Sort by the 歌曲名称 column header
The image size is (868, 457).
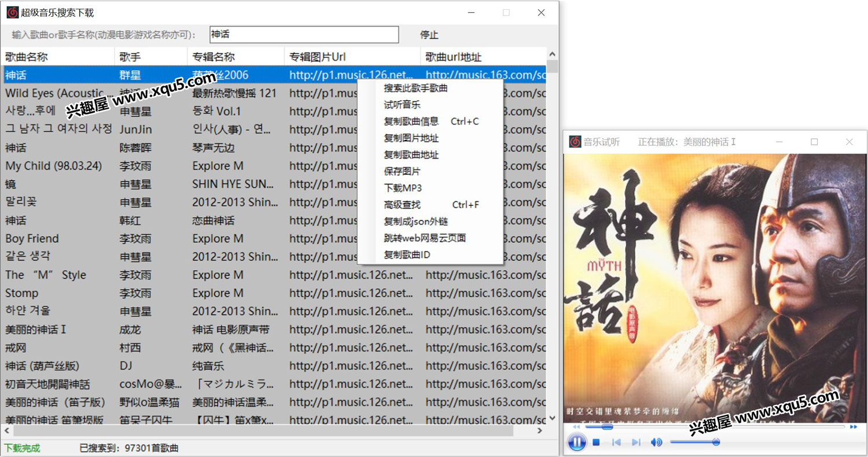coord(58,57)
